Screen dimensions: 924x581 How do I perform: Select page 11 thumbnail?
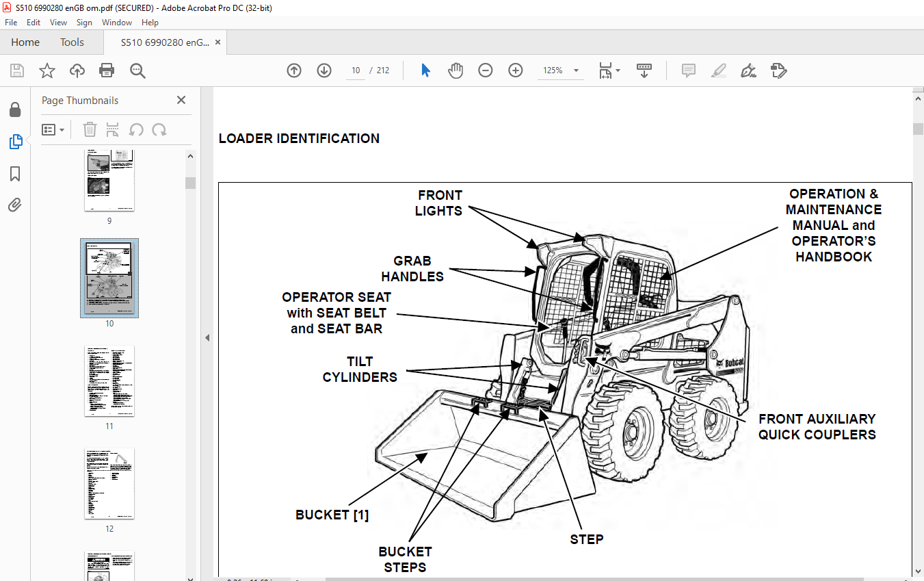click(109, 380)
